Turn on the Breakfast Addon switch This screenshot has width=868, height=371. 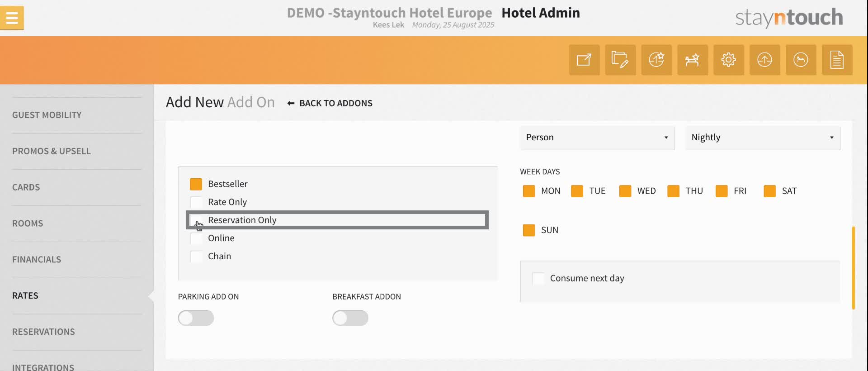click(350, 318)
